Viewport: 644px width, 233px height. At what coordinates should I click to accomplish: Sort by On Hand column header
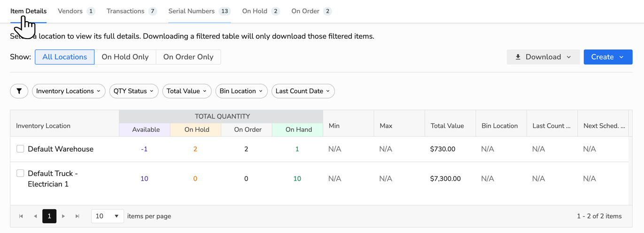click(297, 129)
